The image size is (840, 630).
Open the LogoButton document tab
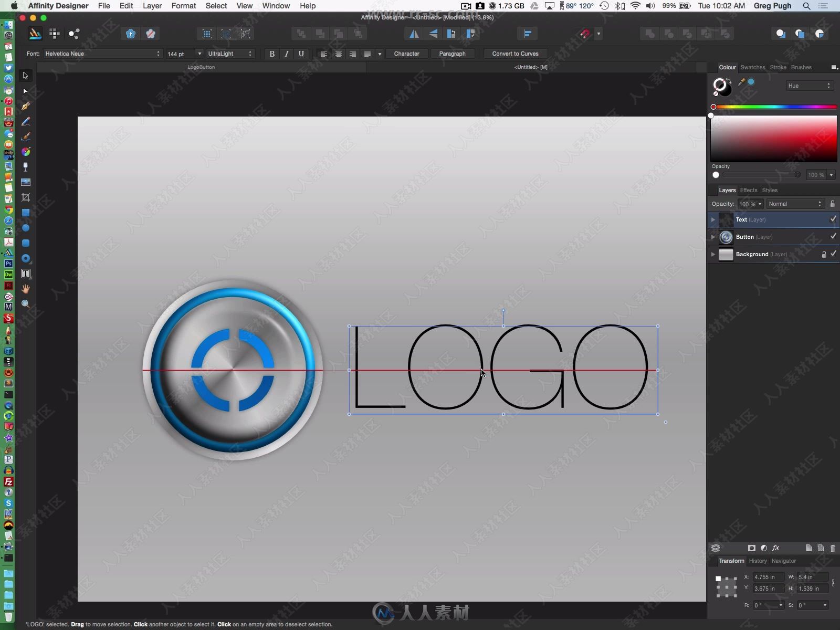pos(201,67)
